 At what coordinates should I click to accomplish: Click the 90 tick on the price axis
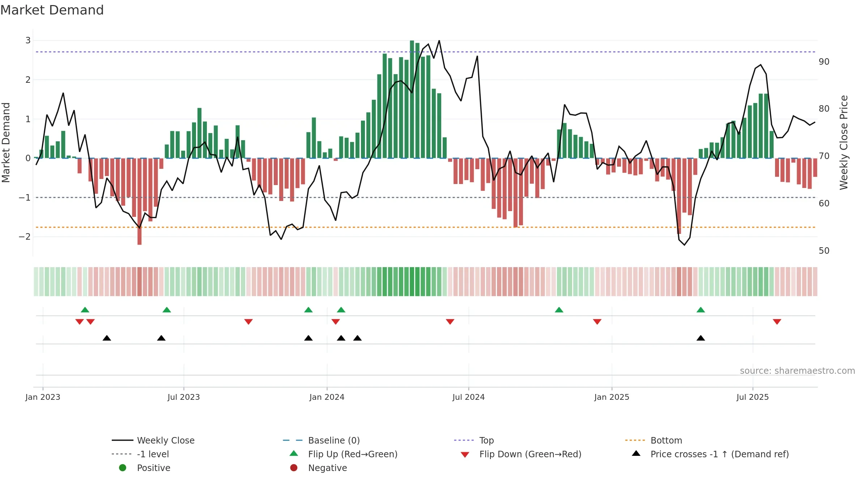coord(824,61)
